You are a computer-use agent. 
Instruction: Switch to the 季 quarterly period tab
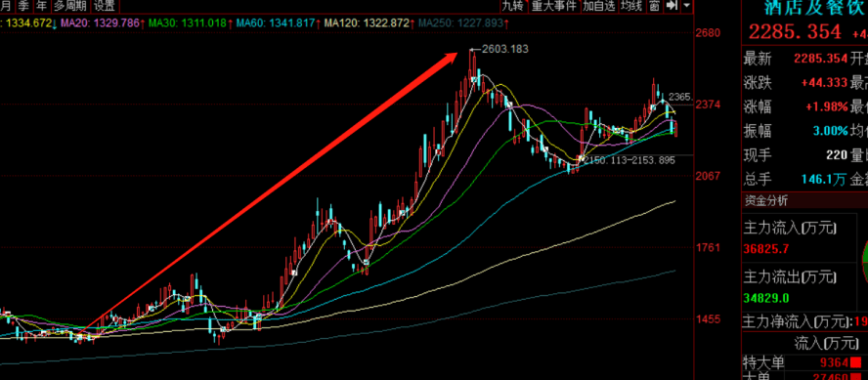[23, 6]
